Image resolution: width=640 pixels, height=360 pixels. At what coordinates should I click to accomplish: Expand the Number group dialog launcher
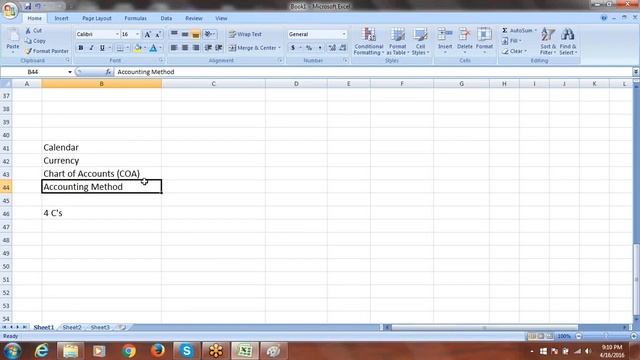345,60
